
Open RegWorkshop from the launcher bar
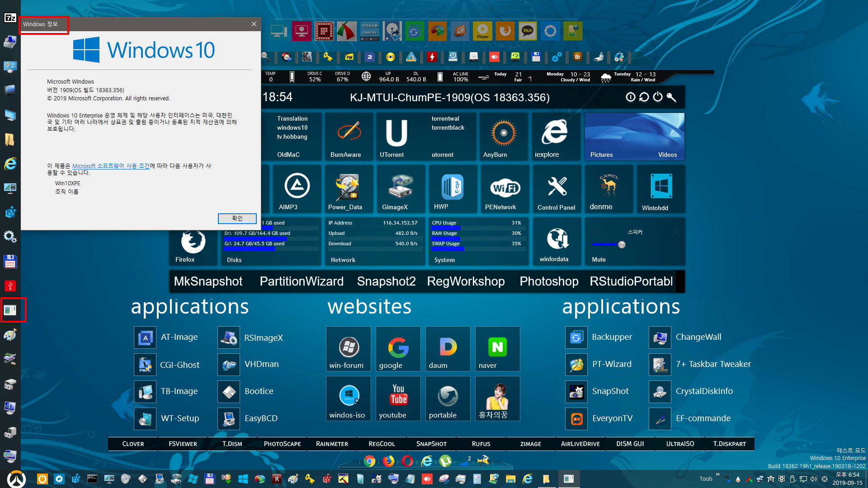click(x=466, y=281)
